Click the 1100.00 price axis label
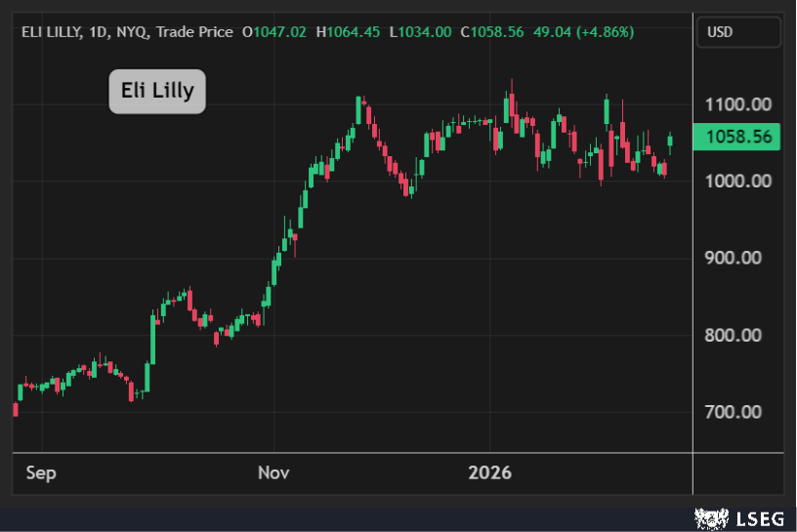The width and height of the screenshot is (797, 532). [737, 104]
